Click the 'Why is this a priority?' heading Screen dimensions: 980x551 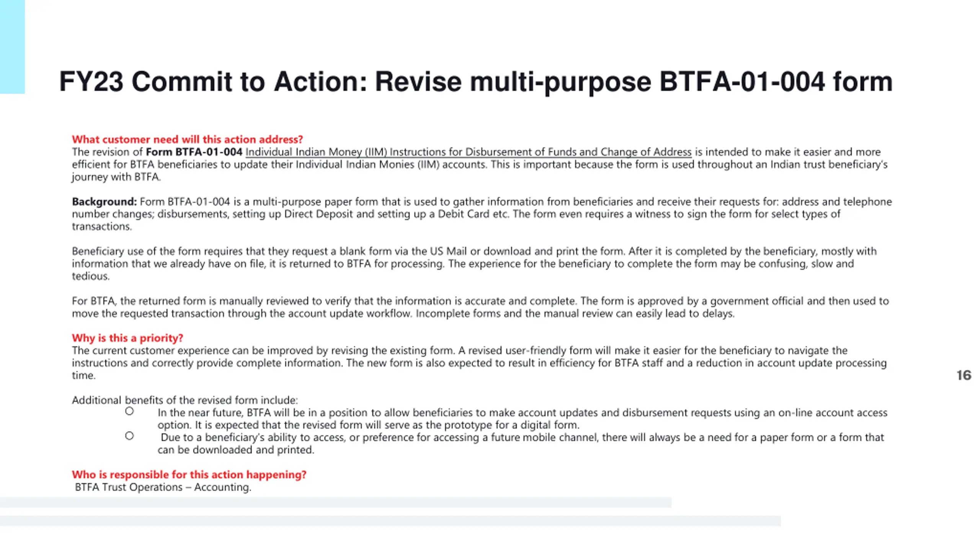pos(127,338)
